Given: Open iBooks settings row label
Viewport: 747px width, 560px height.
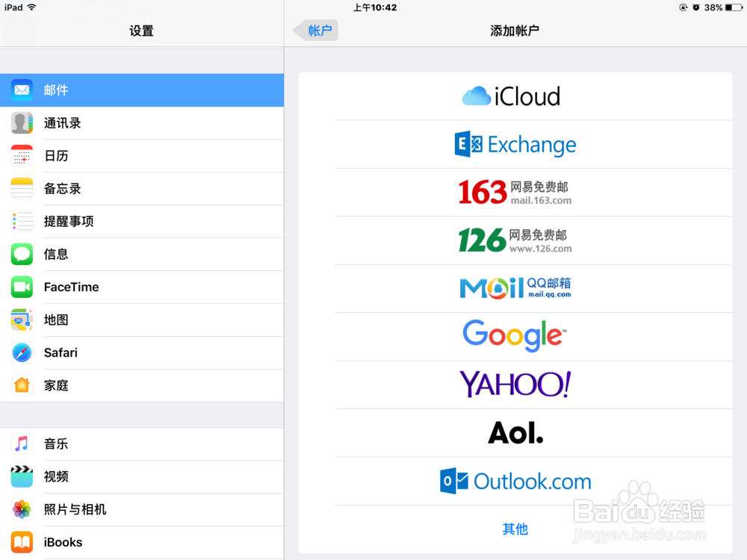Looking at the screenshot, I should (63, 542).
